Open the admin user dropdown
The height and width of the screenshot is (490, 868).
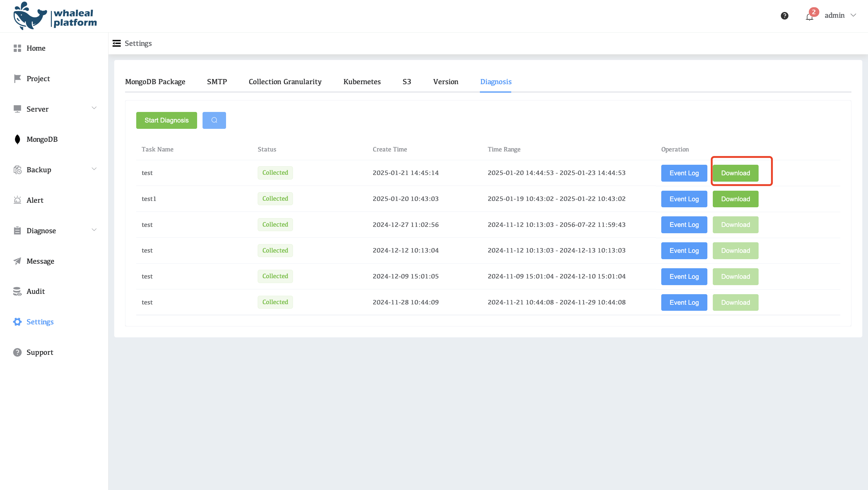tap(840, 15)
